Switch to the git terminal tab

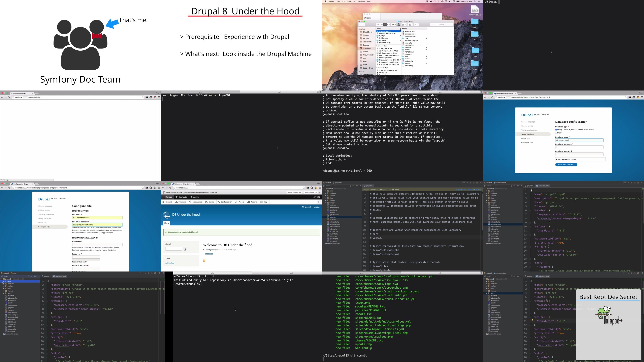[440, 273]
